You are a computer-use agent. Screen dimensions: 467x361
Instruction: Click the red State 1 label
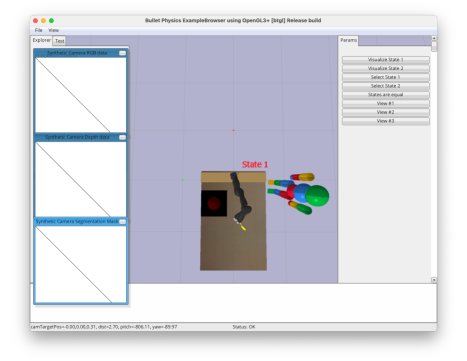255,164
